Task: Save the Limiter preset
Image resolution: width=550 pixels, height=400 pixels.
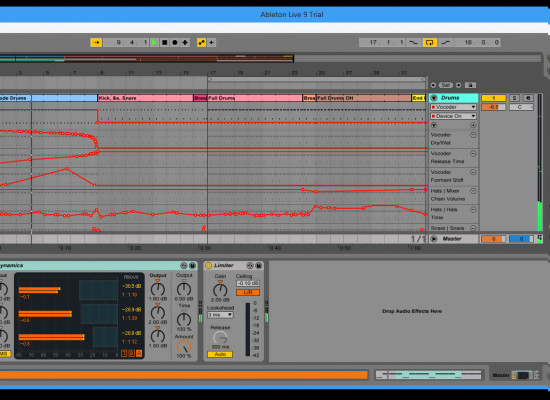Action: [x=259, y=266]
